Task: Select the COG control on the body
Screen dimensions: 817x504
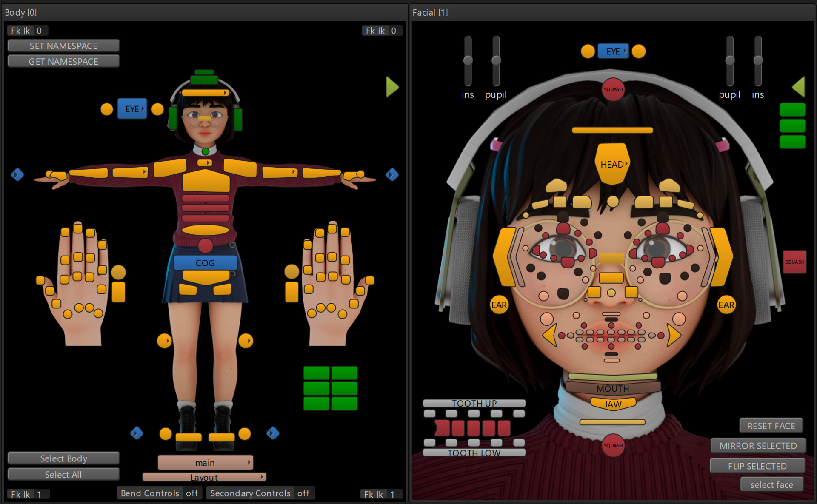Action: pos(205,262)
